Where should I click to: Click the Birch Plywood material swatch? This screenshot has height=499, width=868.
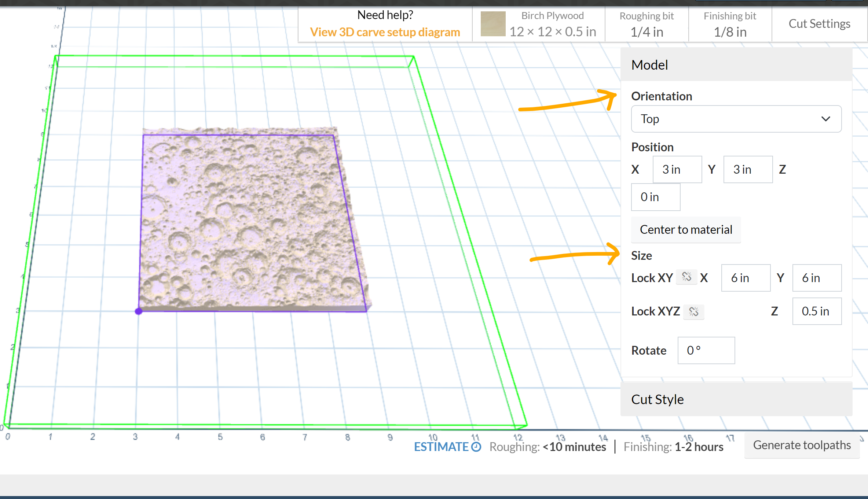click(x=493, y=24)
